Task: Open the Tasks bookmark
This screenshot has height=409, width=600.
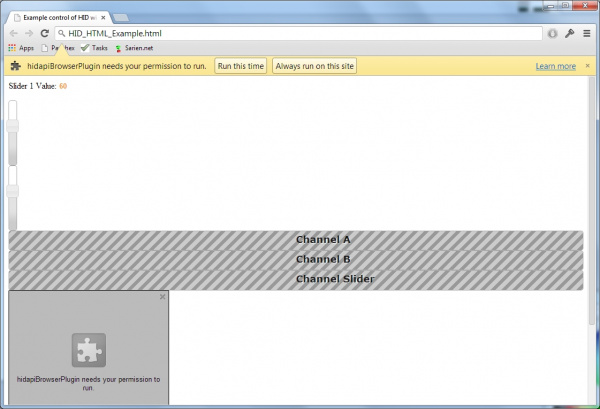Action: [x=94, y=48]
